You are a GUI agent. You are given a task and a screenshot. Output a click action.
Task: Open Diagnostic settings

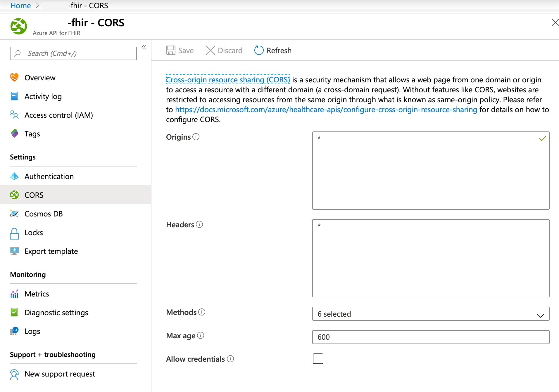pos(56,312)
